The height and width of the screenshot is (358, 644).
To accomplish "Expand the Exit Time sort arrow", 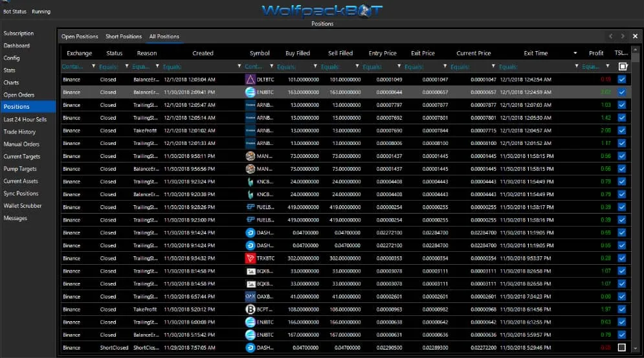I will click(x=575, y=53).
